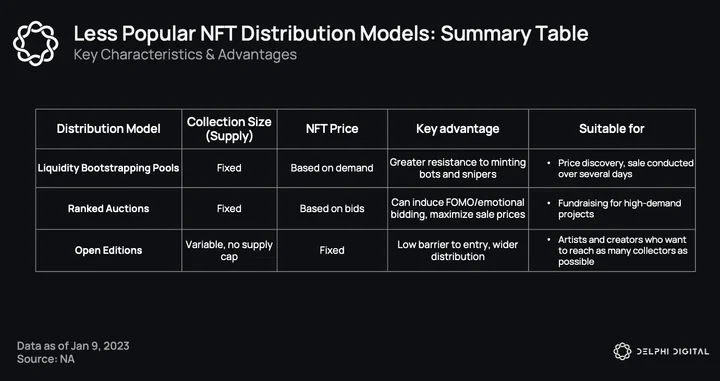Click the Suitable for column header
Screen dimensions: 720x381
tap(612, 129)
